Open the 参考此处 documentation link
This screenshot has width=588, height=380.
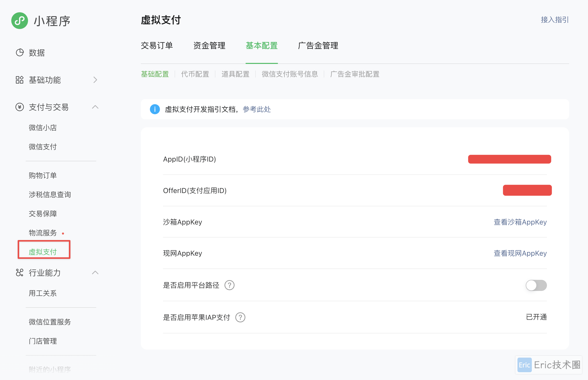point(257,109)
